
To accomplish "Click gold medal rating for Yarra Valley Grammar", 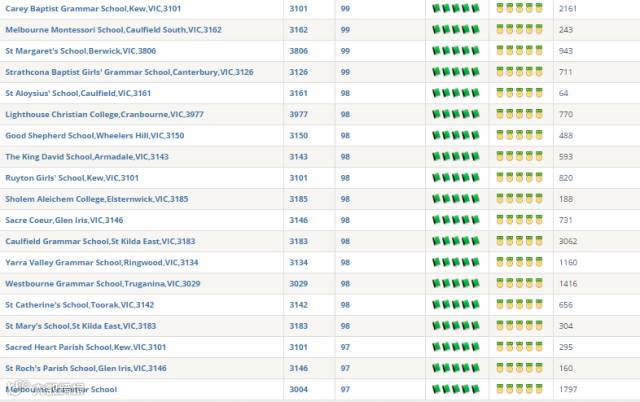I will click(519, 262).
